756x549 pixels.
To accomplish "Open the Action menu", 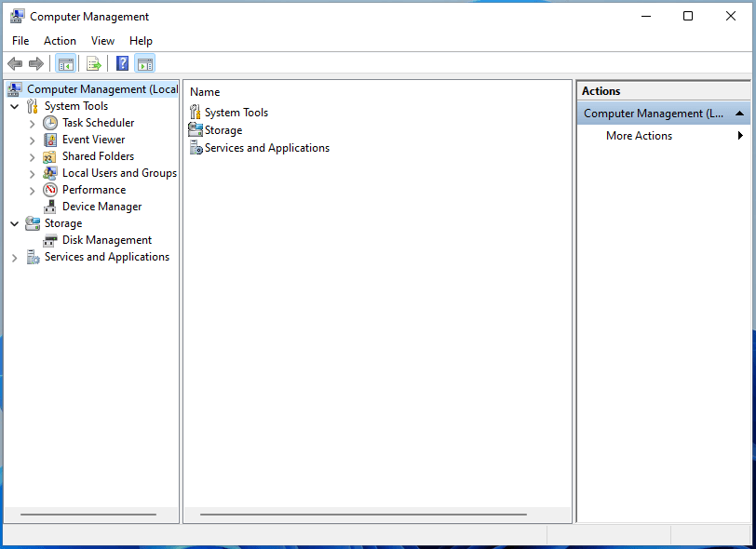I will [60, 40].
